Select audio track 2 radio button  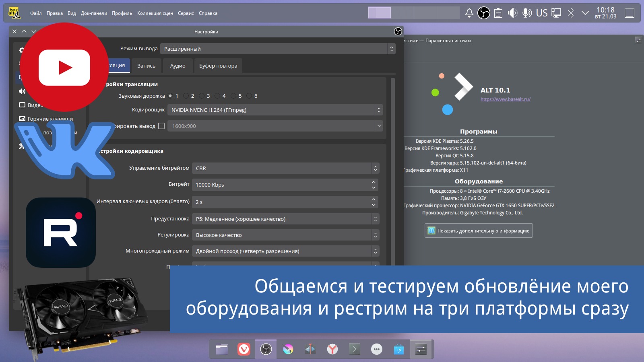click(186, 96)
